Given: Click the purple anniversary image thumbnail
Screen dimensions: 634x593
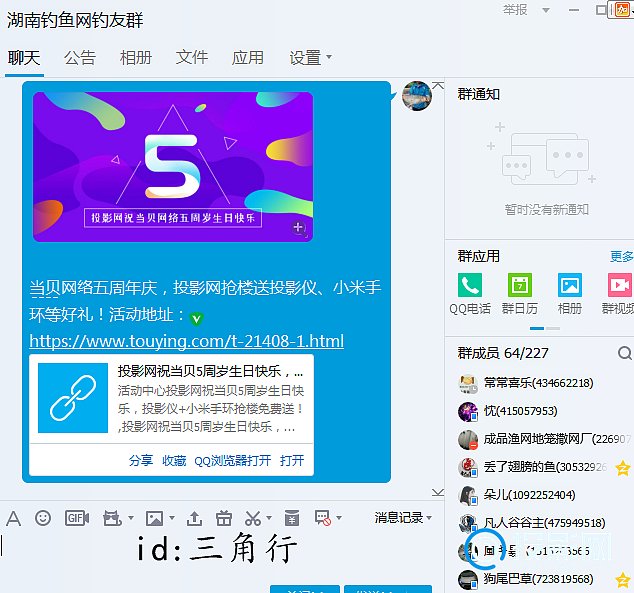Looking at the screenshot, I should (173, 167).
